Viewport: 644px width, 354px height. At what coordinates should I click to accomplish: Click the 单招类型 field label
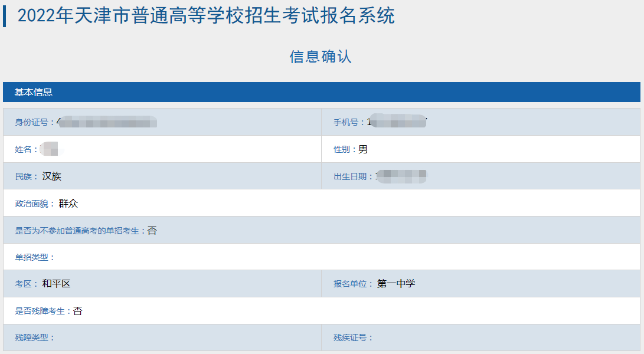point(33,257)
